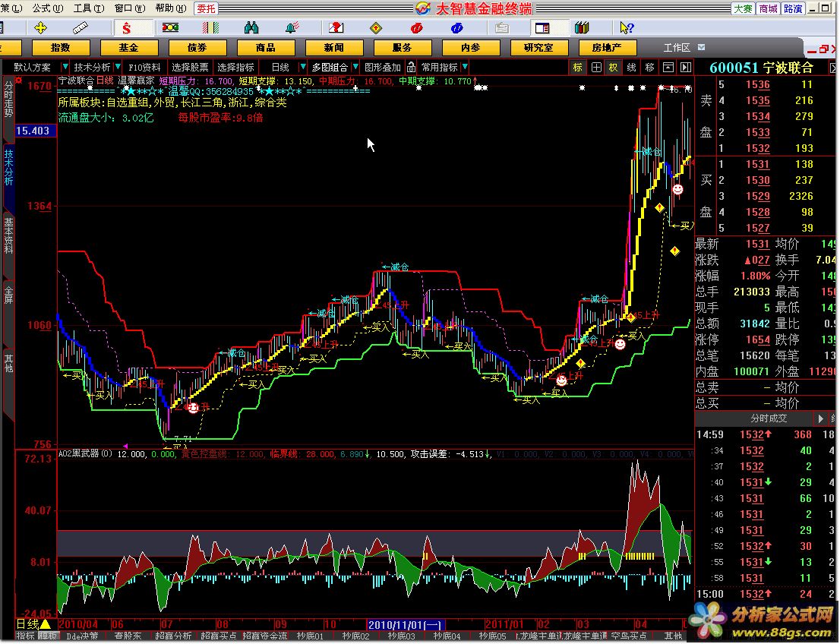Click the 2010/11/01 date marker on timeline

pyautogui.click(x=406, y=625)
